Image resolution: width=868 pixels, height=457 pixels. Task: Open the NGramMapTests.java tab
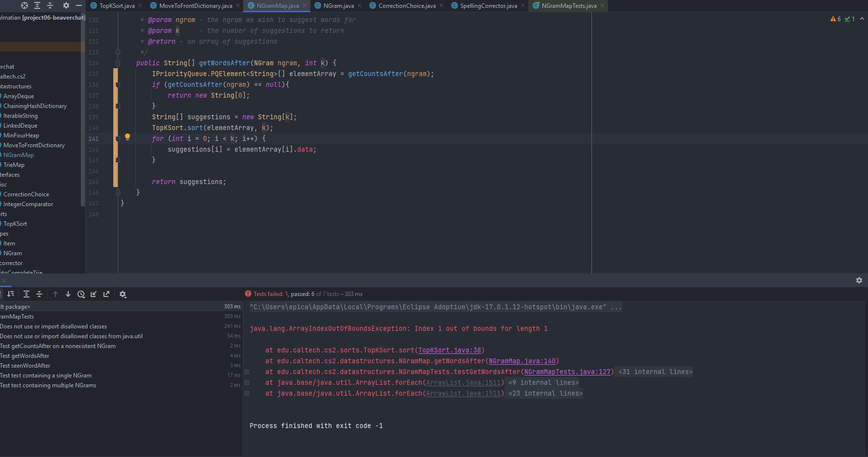click(569, 6)
